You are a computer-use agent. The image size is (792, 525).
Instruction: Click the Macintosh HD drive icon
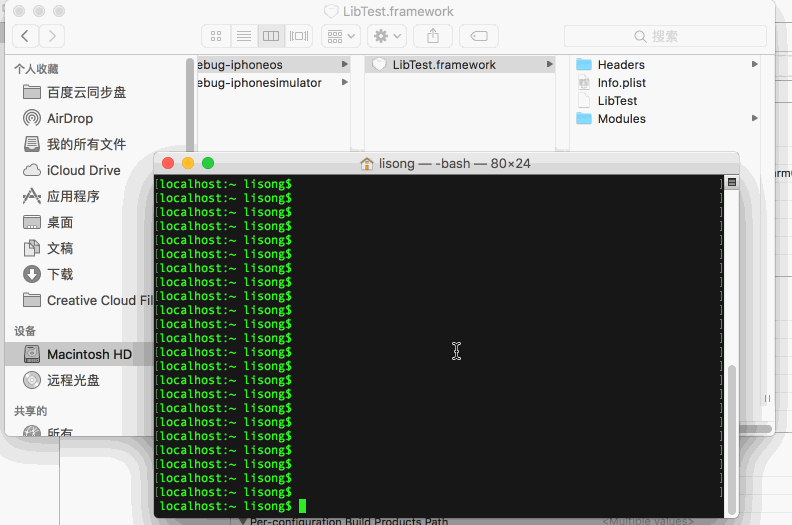32,354
